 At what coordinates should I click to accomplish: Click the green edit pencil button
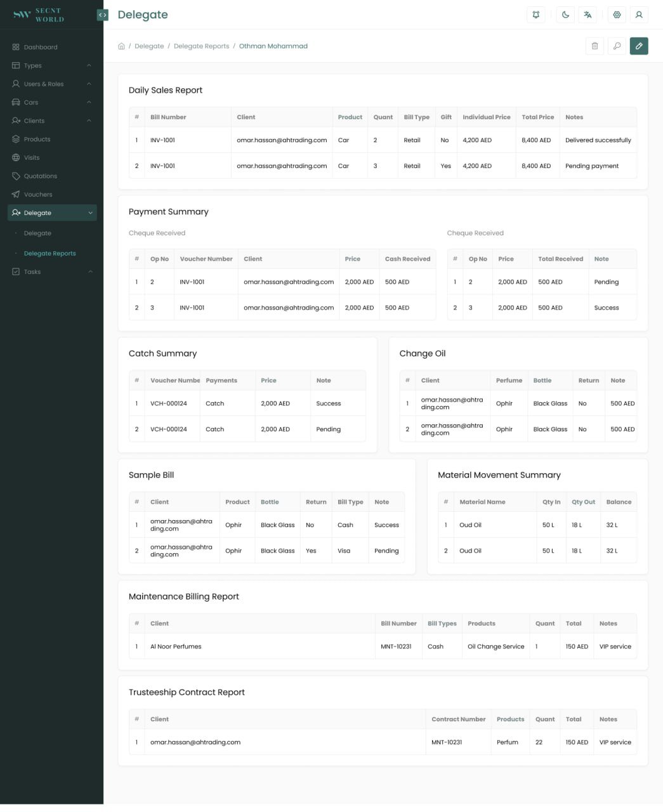click(639, 46)
